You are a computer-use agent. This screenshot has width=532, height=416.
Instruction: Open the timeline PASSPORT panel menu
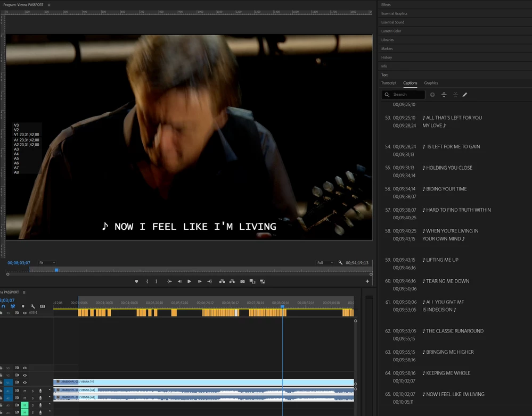[24, 292]
